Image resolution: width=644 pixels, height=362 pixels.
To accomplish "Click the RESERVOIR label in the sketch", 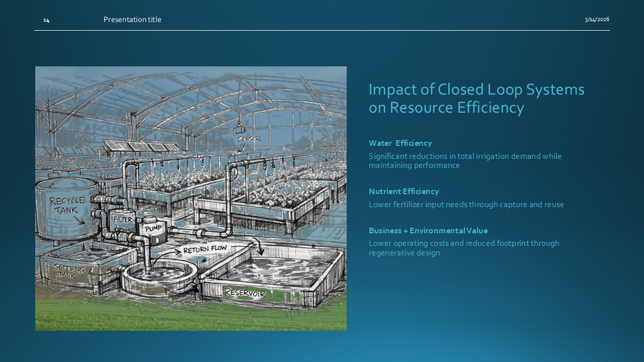I will pos(245,293).
